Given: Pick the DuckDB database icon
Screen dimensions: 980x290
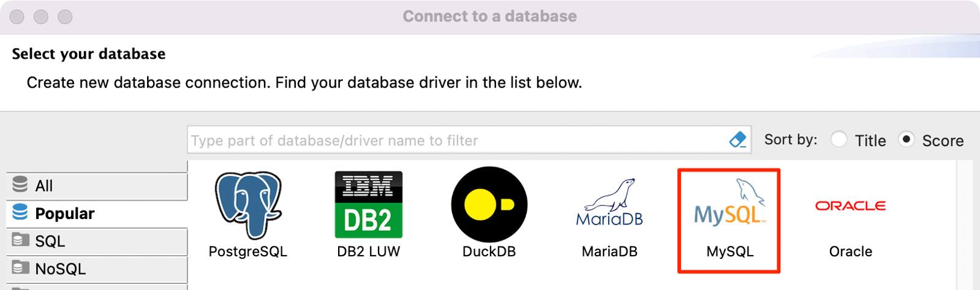Looking at the screenshot, I should [489, 205].
